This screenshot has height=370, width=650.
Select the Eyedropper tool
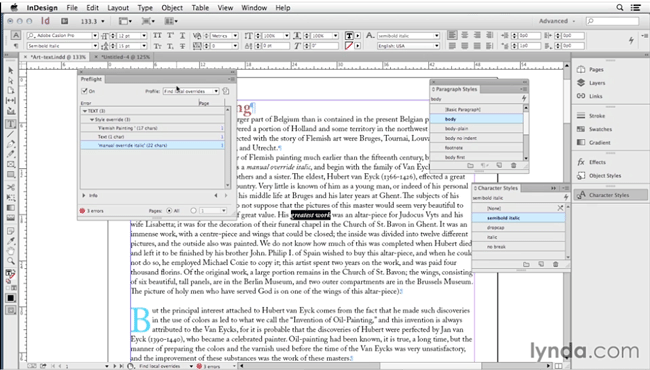pyautogui.click(x=11, y=241)
